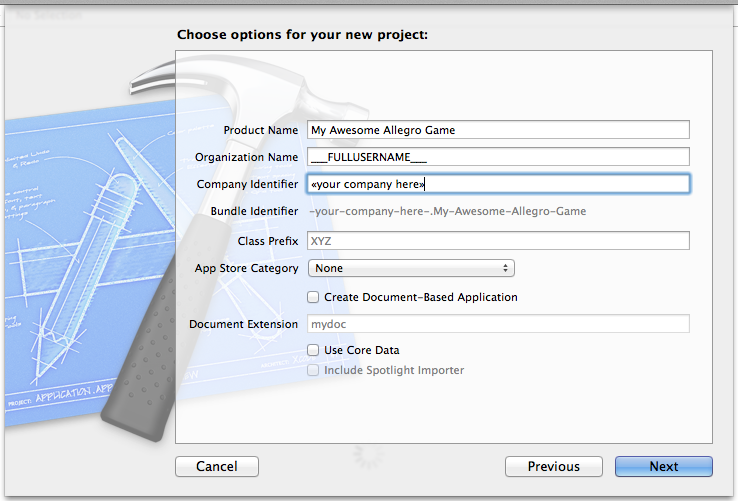Click the Document Extension field
The image size is (738, 501).
click(498, 324)
